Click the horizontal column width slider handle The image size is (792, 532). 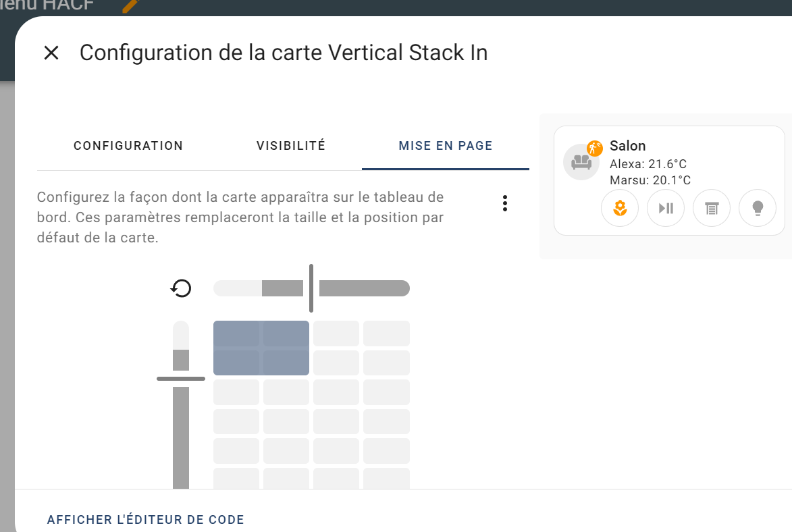(311, 288)
